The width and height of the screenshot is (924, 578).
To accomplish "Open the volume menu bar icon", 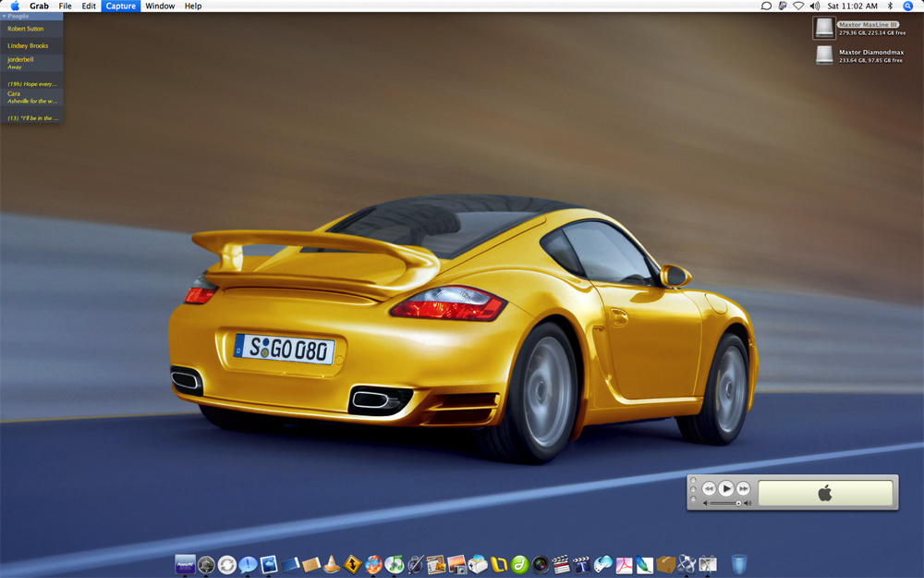I will click(x=814, y=6).
